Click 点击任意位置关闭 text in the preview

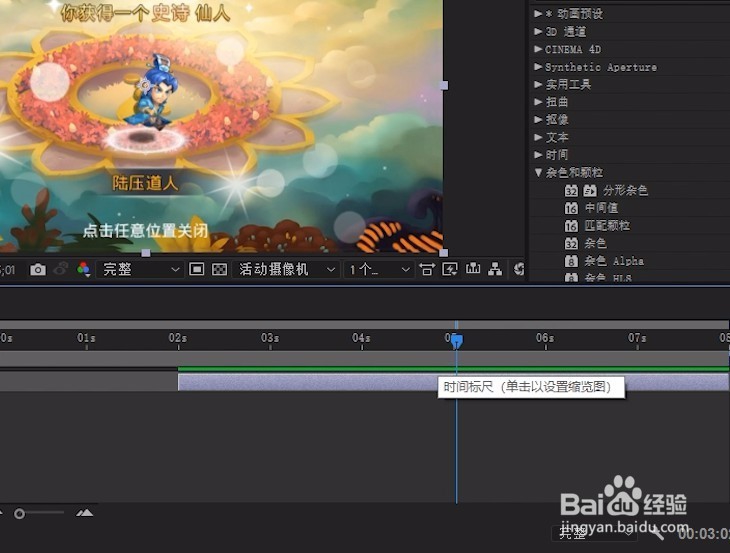point(145,230)
